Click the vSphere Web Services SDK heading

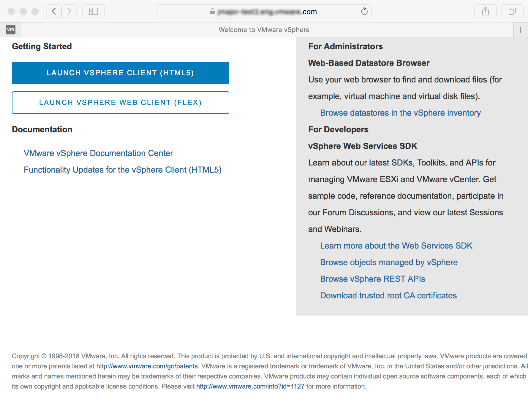tap(363, 146)
